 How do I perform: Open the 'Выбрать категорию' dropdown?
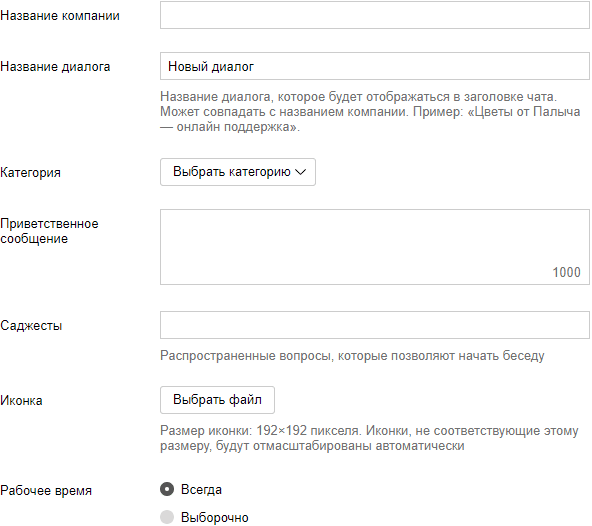[238, 172]
